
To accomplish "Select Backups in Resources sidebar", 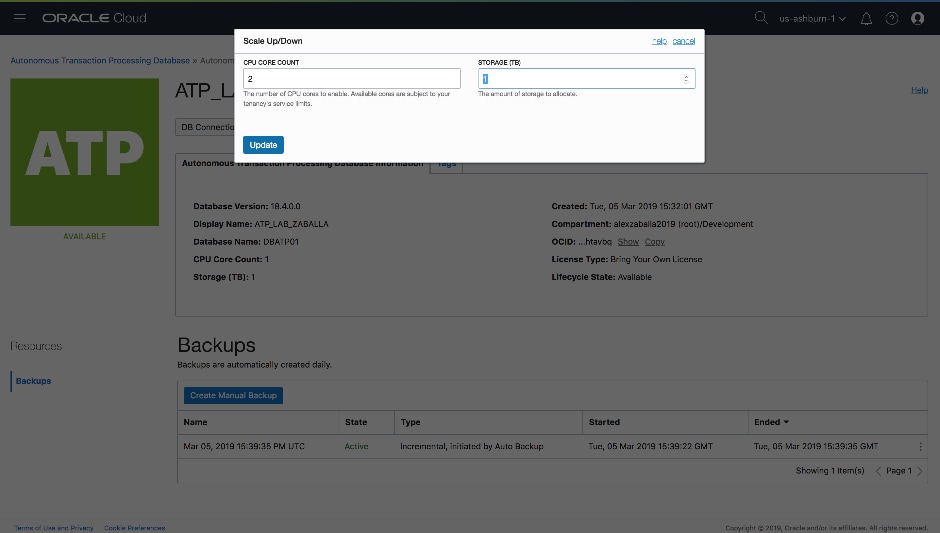I will [x=34, y=381].
